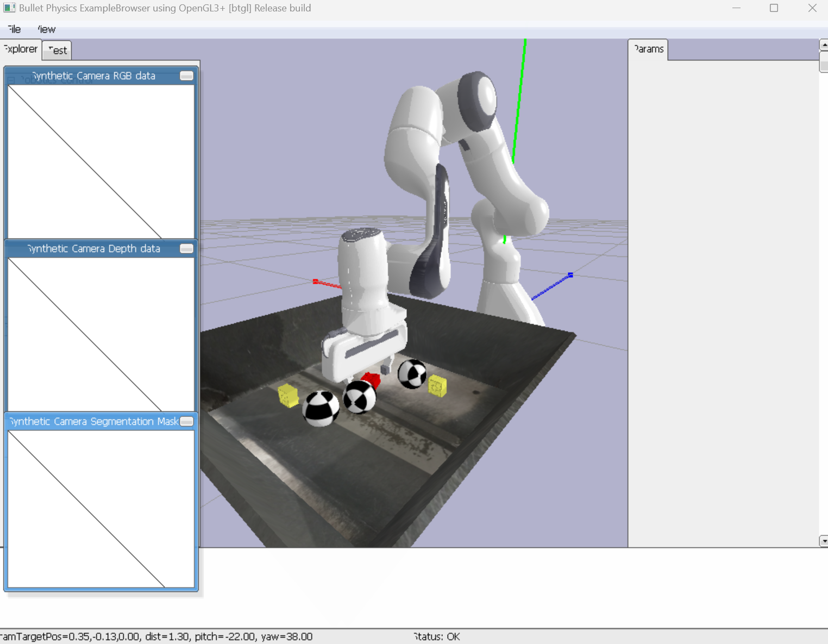828x644 pixels.
Task: Switch to the Test tab
Action: coord(57,51)
